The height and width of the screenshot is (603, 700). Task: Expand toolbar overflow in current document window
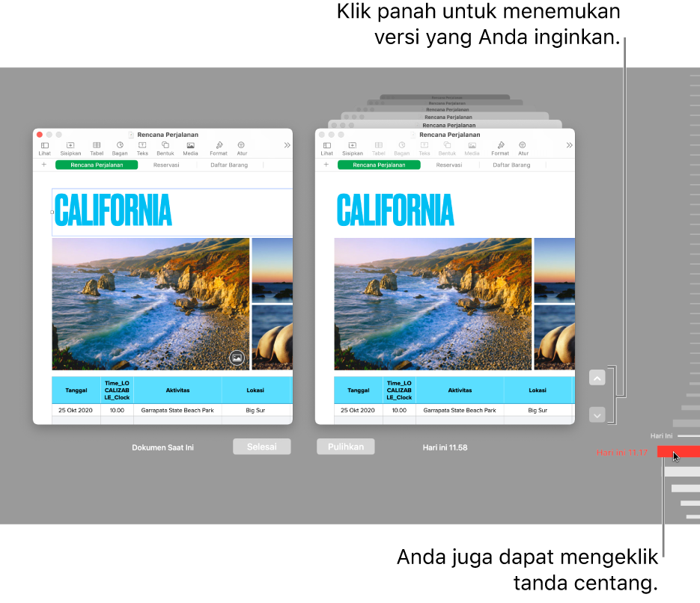[x=287, y=145]
